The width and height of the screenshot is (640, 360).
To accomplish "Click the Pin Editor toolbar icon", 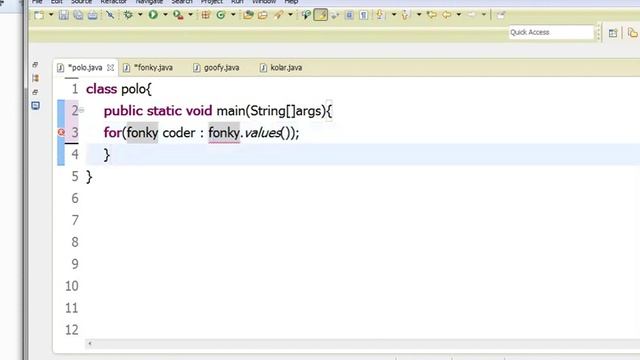I will pos(501,15).
